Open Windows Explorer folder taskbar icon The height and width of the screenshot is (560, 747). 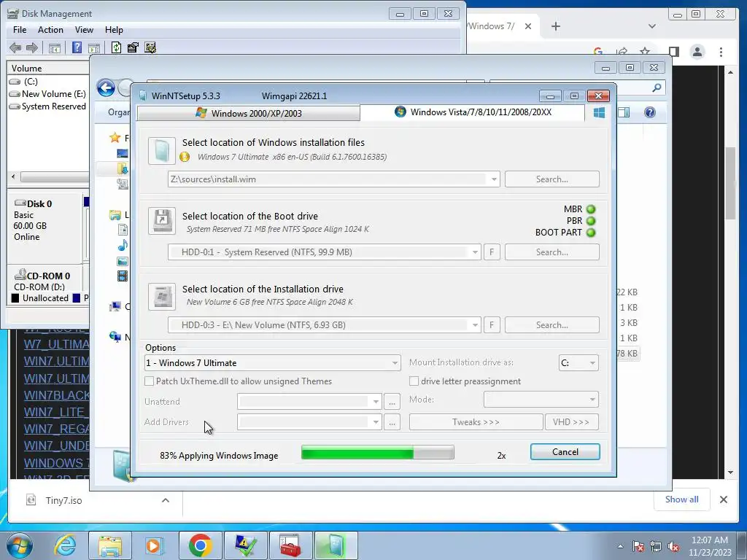click(x=110, y=545)
